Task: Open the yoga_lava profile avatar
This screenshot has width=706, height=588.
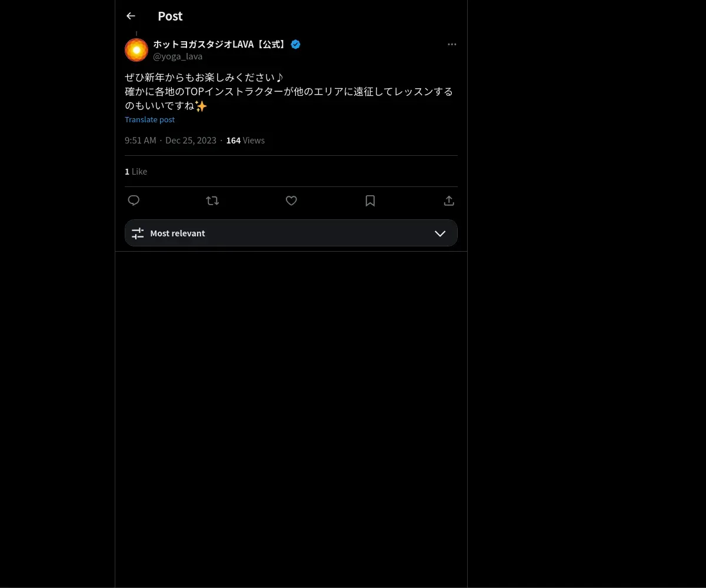Action: click(136, 50)
